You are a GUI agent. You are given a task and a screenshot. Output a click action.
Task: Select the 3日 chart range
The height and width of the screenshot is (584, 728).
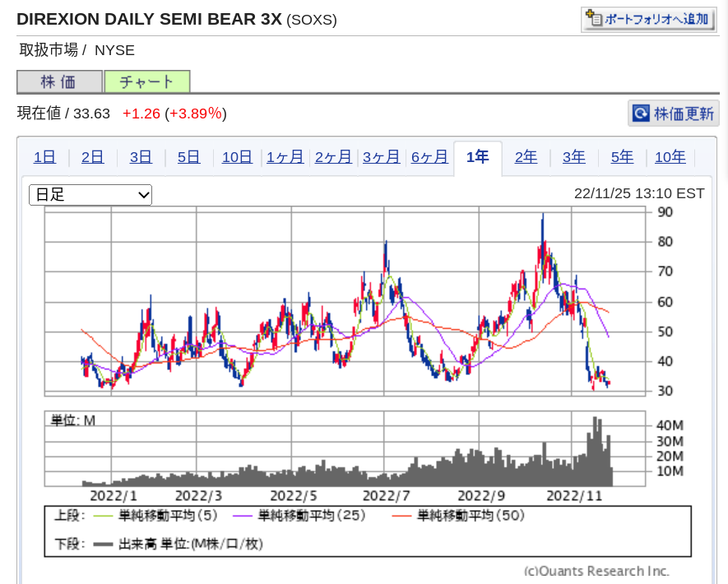[x=141, y=157]
